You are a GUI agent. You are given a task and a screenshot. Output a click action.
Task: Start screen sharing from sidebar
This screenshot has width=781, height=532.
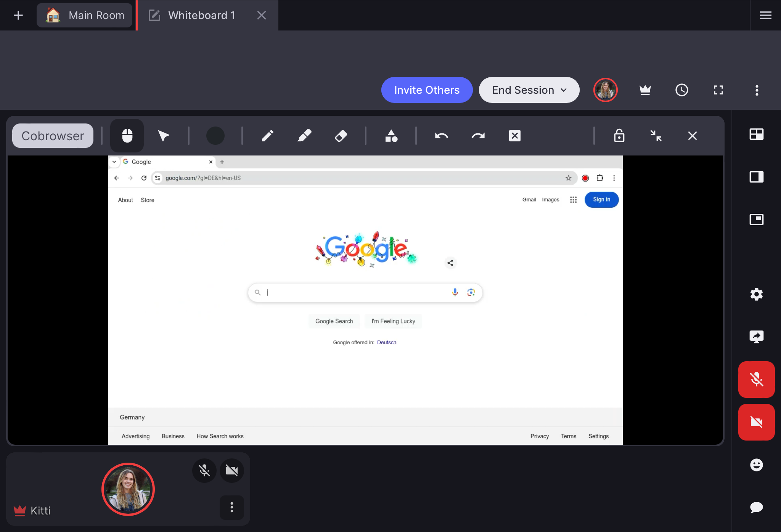[x=756, y=337]
